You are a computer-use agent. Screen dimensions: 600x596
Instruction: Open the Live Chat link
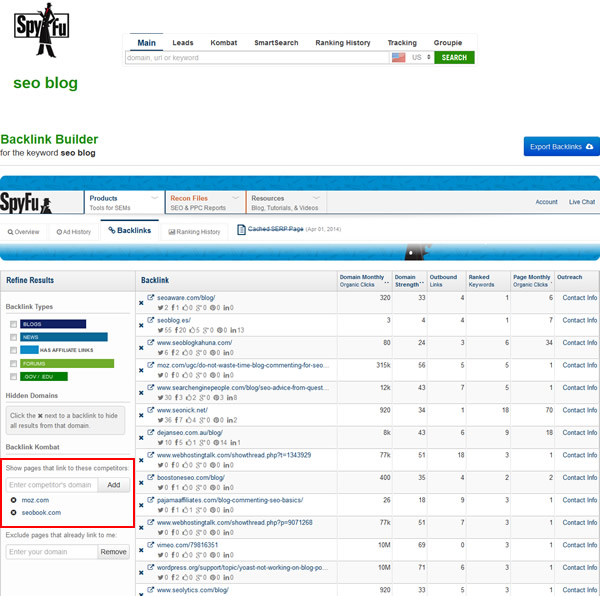[582, 202]
